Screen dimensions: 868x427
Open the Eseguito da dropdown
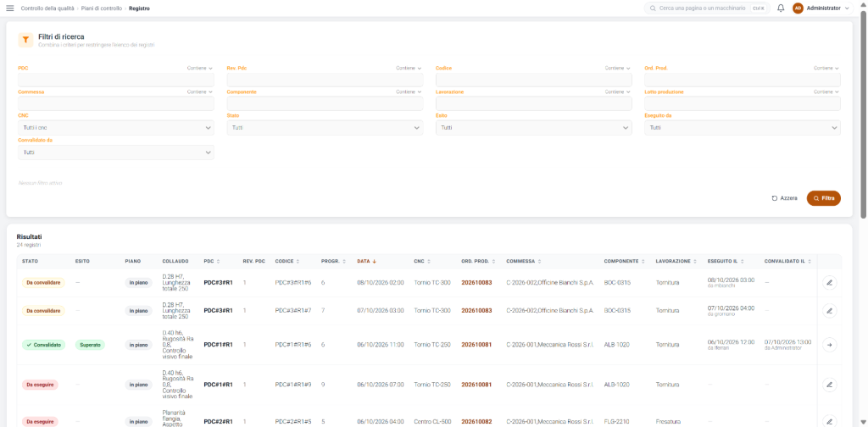point(743,128)
